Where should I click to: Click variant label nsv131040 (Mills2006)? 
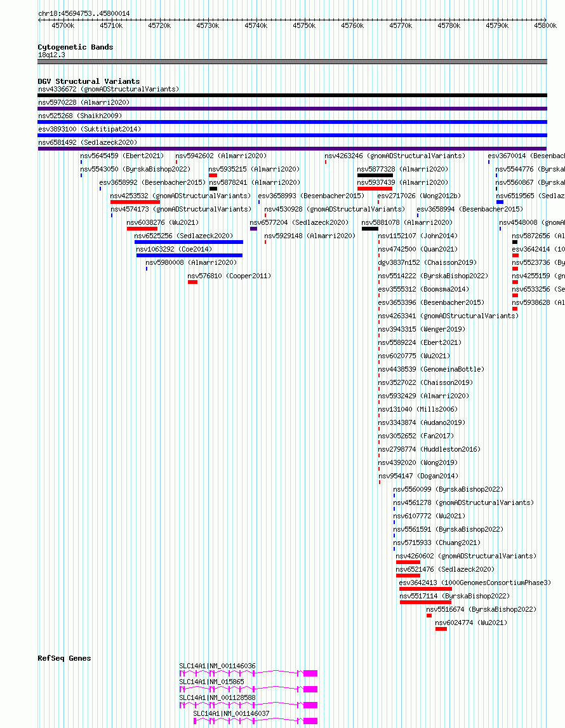(x=418, y=409)
